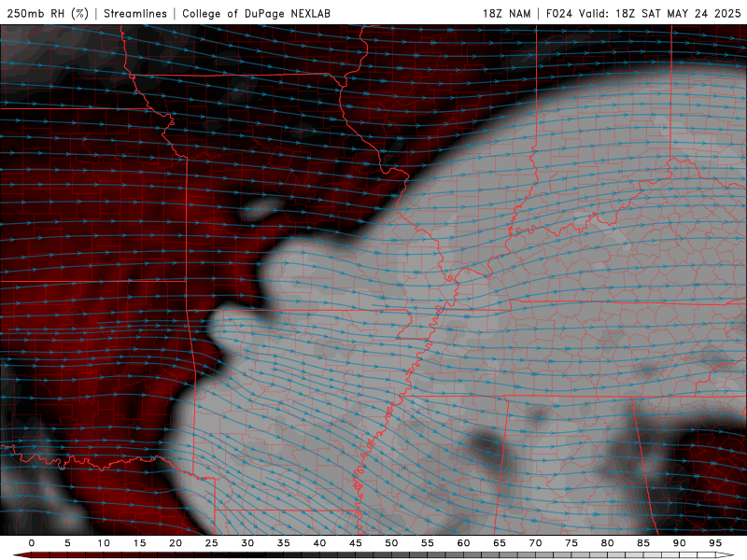The image size is (747, 560).
Task: Click the "80" label on the color scale
Action: (x=607, y=543)
